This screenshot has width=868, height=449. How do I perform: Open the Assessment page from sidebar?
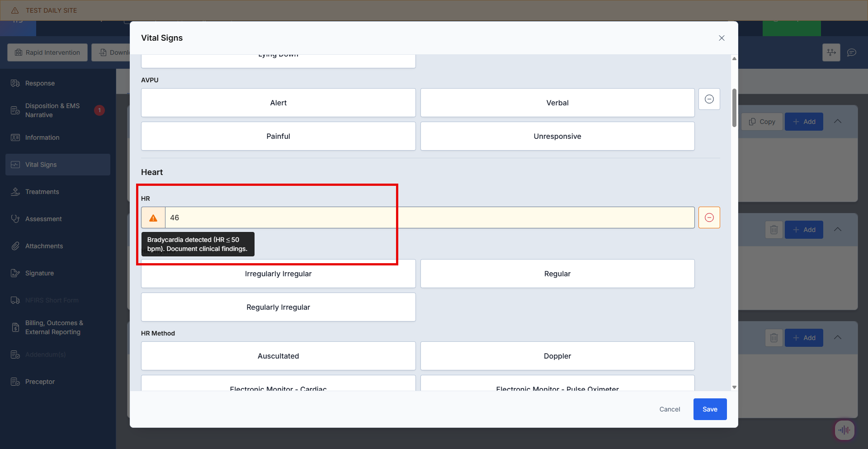click(x=43, y=219)
